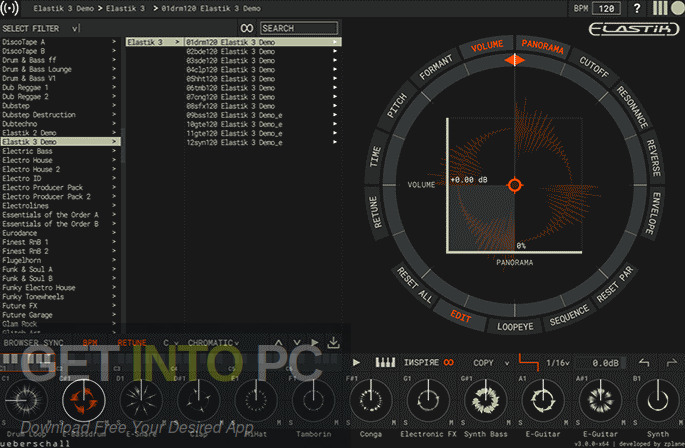Screen dimensions: 685x448
Task: Select the E-Guitar pad on A1
Action: (x=543, y=400)
